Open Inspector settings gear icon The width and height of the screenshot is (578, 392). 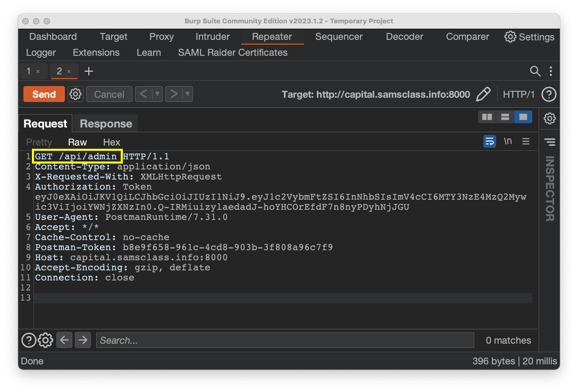550,118
